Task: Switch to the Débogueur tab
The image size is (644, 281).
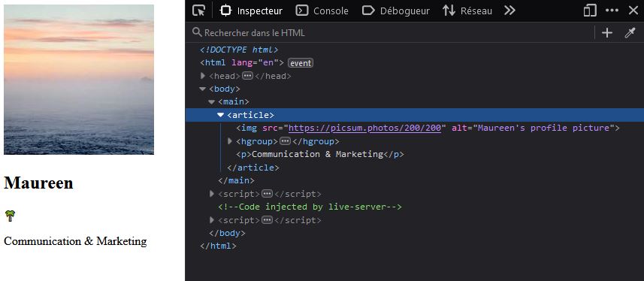Action: click(396, 11)
